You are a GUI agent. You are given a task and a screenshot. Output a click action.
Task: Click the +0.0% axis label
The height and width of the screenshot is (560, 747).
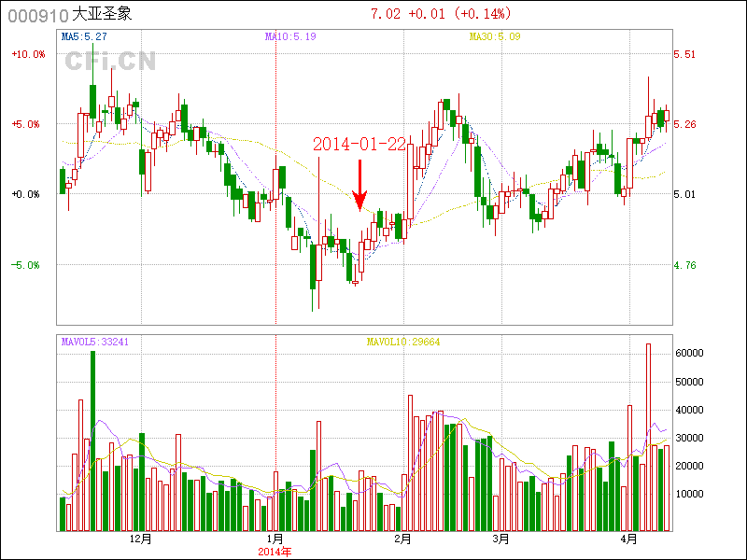[26, 194]
